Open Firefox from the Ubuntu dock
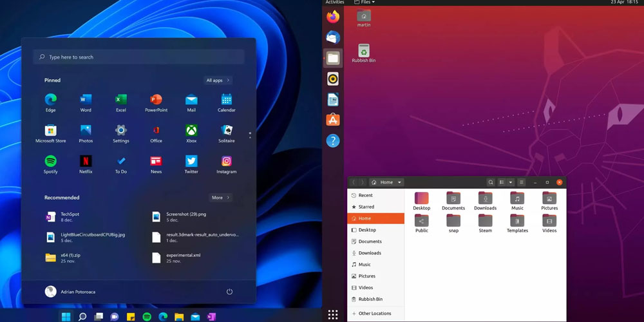 coord(333,17)
